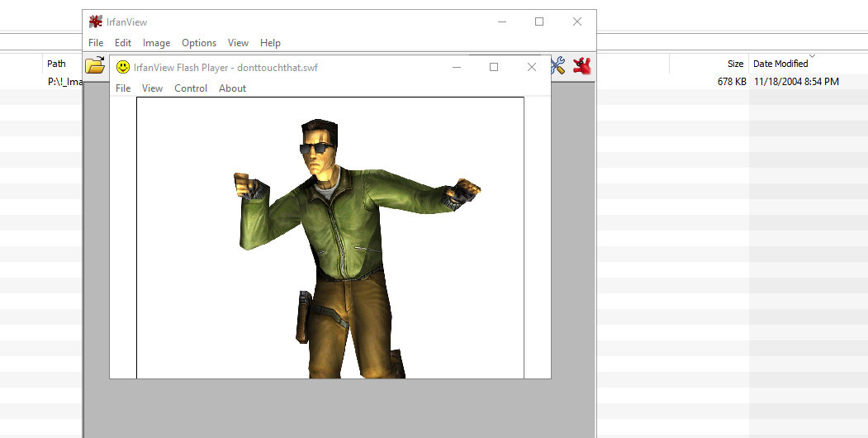Click the smiley icon in Flash Player title bar

tap(123, 67)
